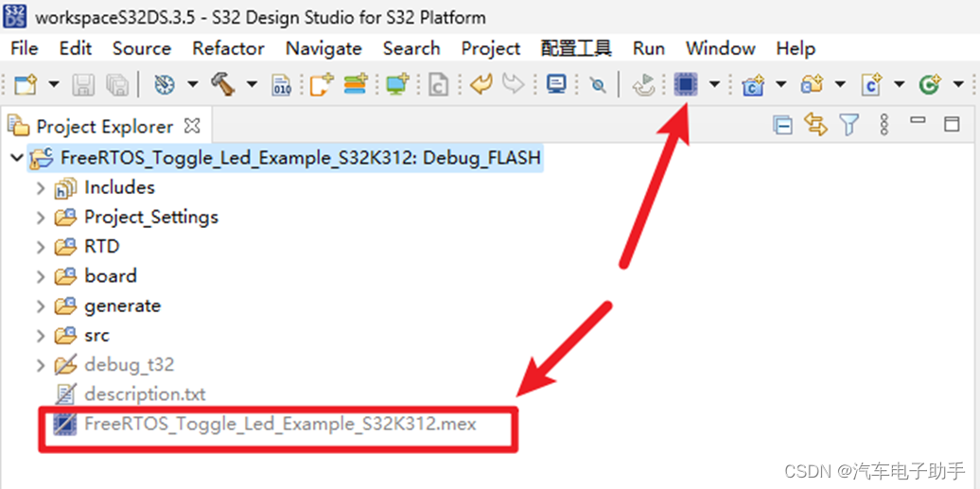Viewport: 980px width, 489px height.
Task: Open the blue chip configuration tools icon
Action: click(686, 84)
